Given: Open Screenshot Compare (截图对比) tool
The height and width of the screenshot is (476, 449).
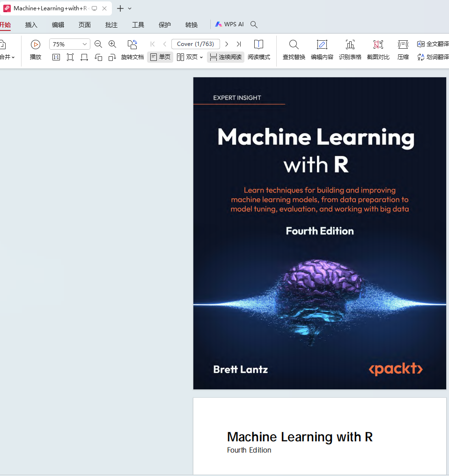Looking at the screenshot, I should pos(378,45).
